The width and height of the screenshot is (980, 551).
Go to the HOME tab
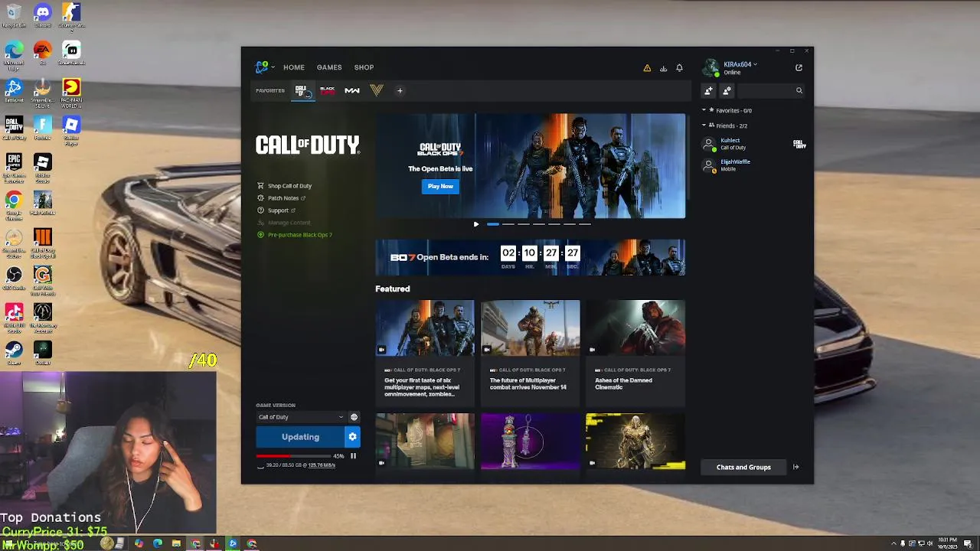(x=294, y=67)
